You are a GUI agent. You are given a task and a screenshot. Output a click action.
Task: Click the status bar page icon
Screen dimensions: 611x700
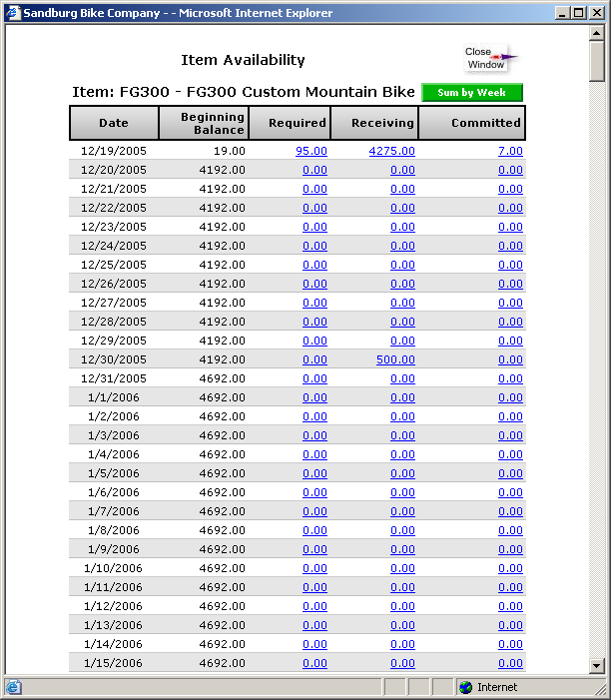coord(13,687)
